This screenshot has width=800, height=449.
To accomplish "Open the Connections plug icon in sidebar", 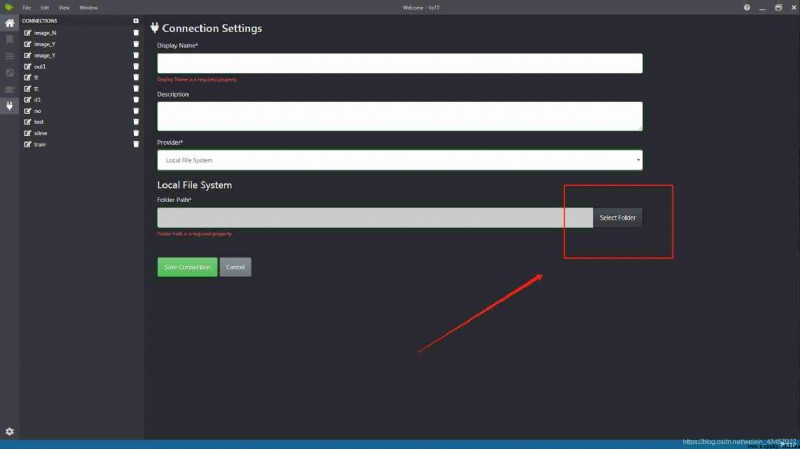I will pos(10,106).
